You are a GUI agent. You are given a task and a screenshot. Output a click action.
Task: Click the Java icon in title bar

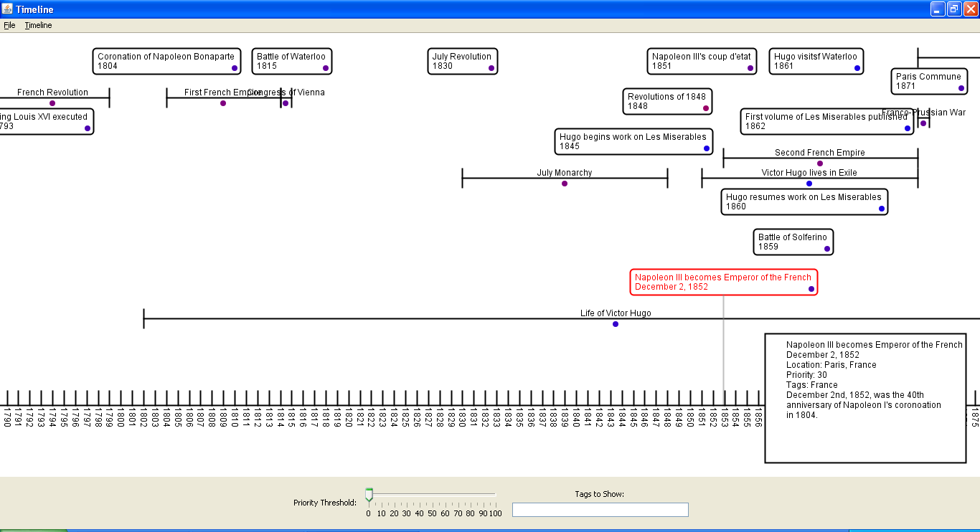point(7,9)
